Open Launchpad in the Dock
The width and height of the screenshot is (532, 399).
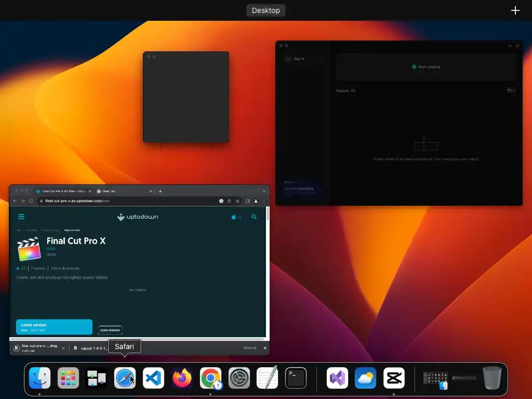[68, 378]
